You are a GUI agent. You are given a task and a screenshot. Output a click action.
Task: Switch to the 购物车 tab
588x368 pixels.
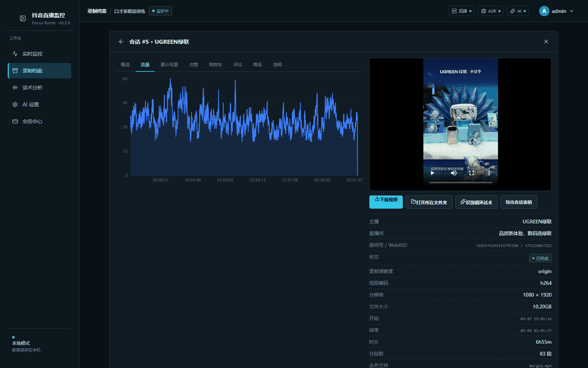point(215,65)
